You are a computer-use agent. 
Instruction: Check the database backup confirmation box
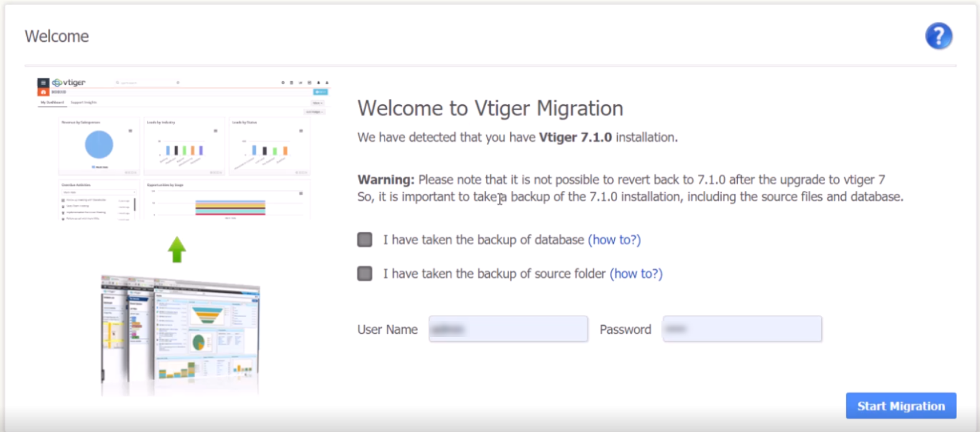tap(365, 239)
